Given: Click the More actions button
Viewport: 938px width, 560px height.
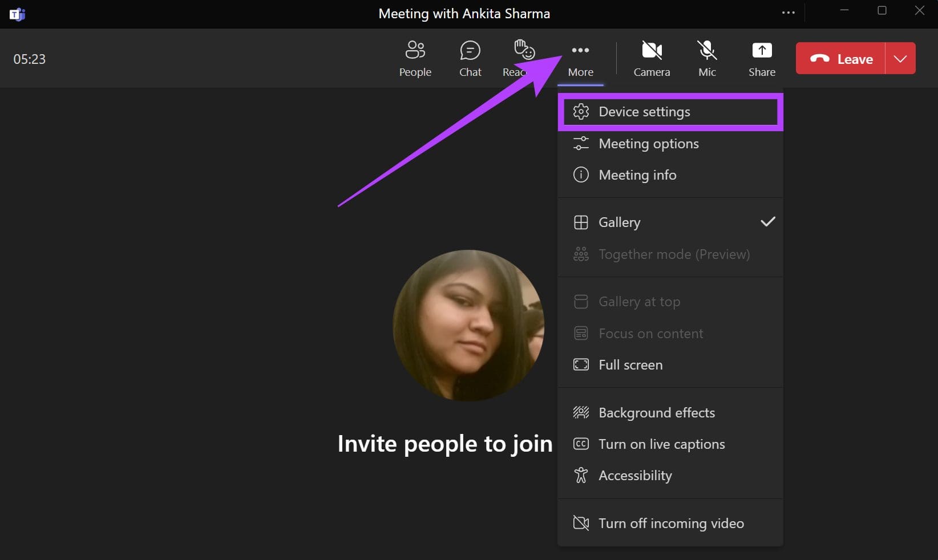Looking at the screenshot, I should click(580, 59).
